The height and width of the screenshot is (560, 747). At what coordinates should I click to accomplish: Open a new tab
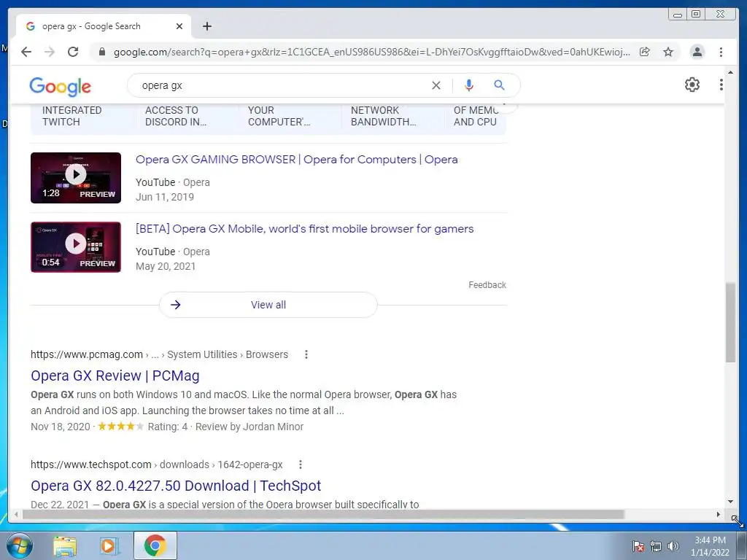click(206, 26)
